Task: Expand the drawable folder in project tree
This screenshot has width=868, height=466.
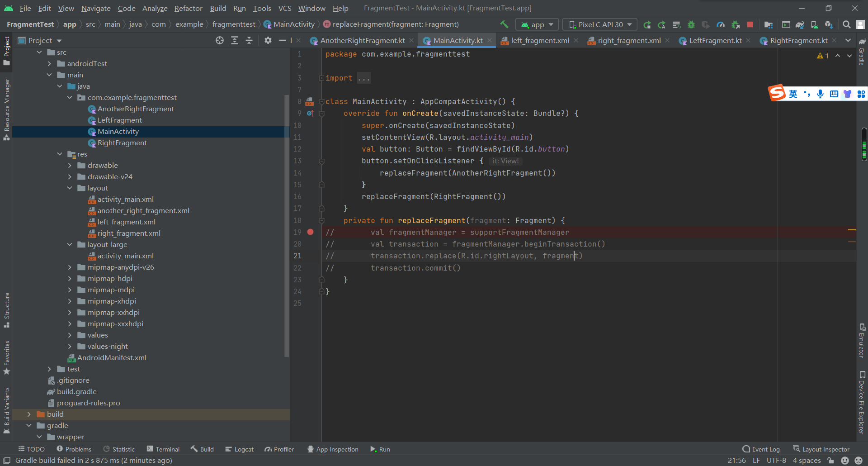Action: (x=70, y=166)
